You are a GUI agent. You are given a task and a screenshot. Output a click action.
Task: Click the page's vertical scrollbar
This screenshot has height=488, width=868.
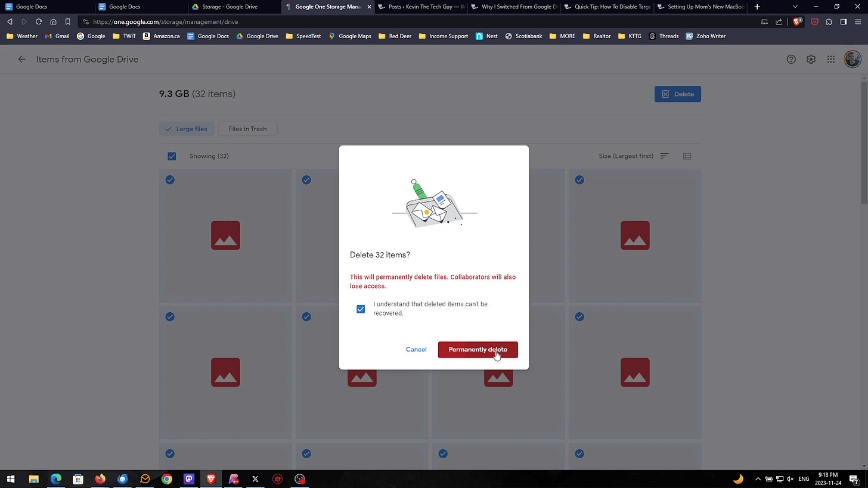tap(864, 143)
